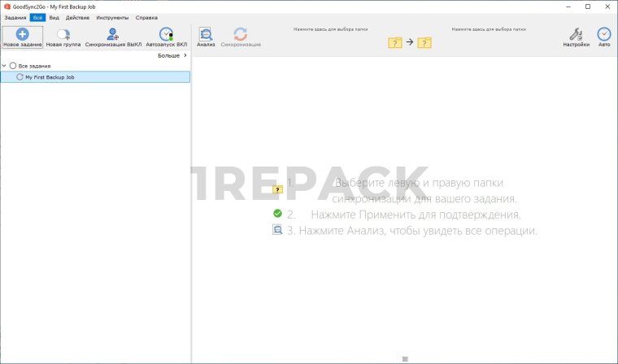Open the Задания menu

tap(15, 17)
